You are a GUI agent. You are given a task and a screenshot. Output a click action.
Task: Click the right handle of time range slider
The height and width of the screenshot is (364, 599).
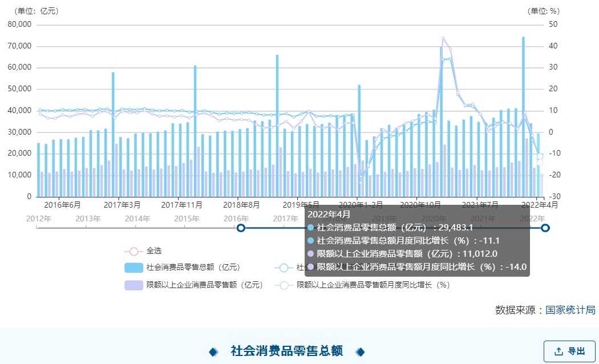point(545,228)
